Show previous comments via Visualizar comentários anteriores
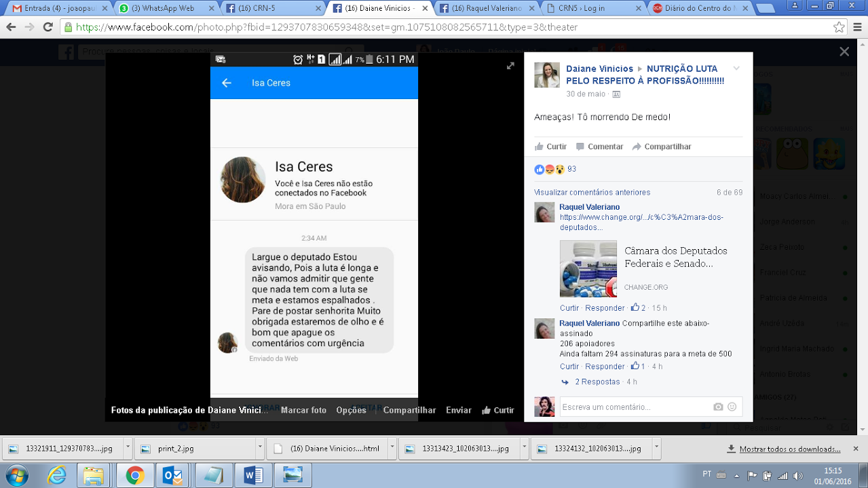Image resolution: width=868 pixels, height=488 pixels. click(x=592, y=193)
